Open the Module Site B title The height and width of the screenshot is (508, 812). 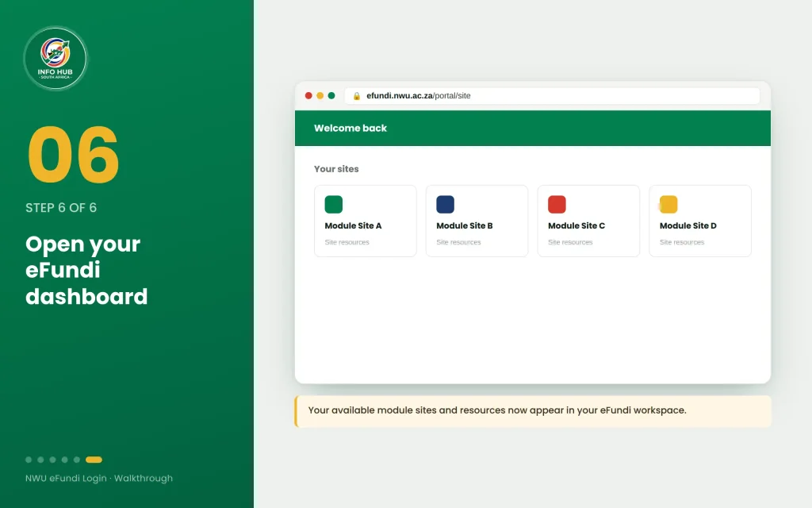coord(465,225)
